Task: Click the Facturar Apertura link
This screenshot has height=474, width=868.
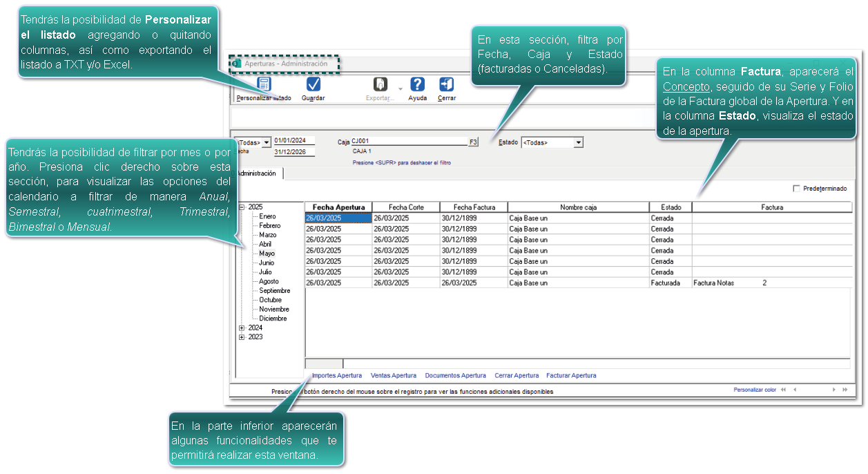Action: point(571,376)
